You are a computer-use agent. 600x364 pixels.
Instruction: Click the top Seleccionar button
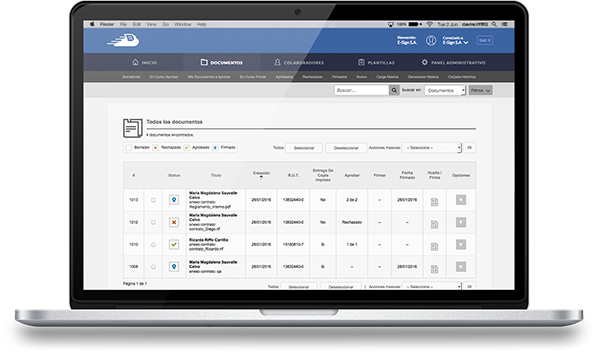click(304, 148)
